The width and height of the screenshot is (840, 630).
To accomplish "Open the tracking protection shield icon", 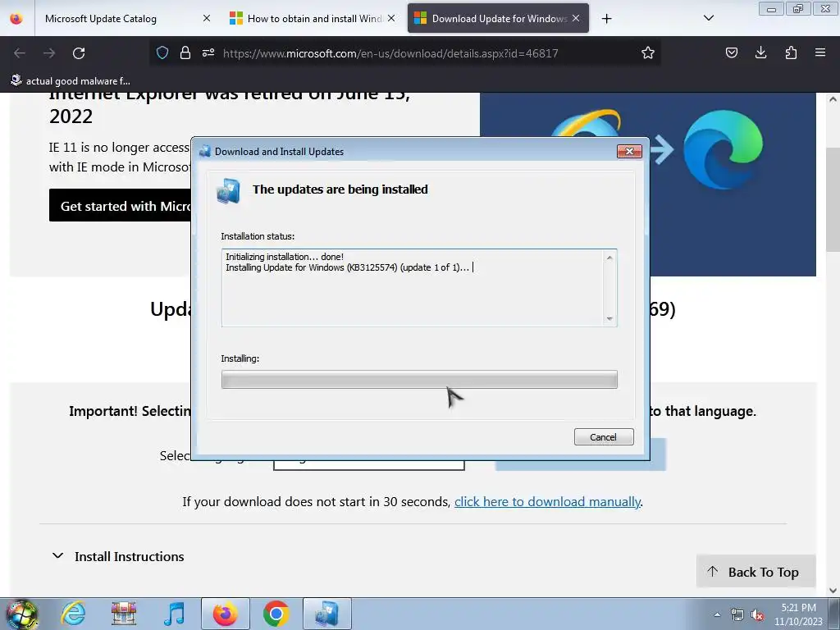I will (162, 53).
